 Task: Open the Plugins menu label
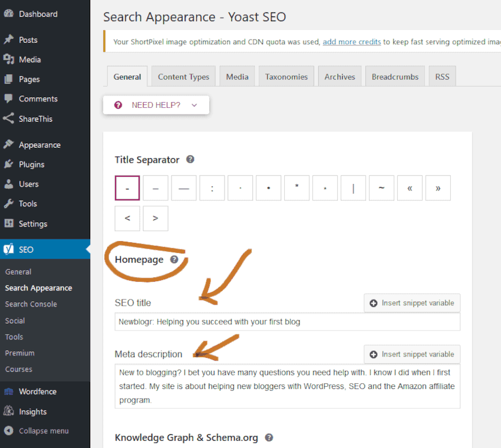click(x=32, y=164)
